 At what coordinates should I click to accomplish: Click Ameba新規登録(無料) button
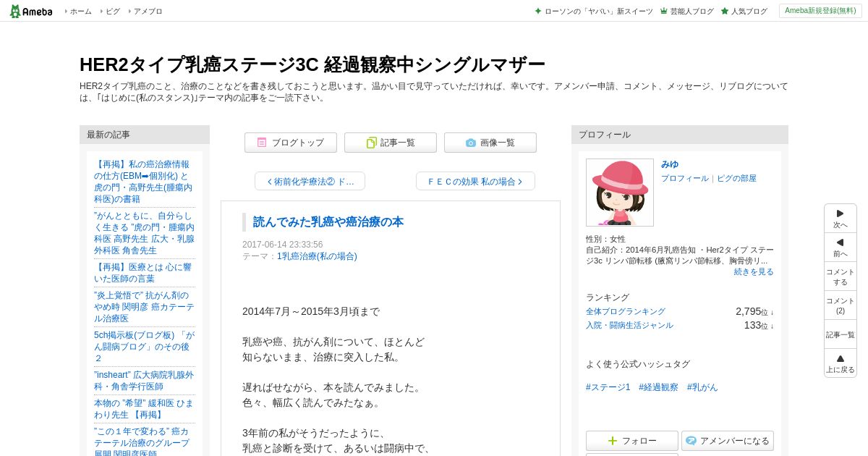[820, 11]
